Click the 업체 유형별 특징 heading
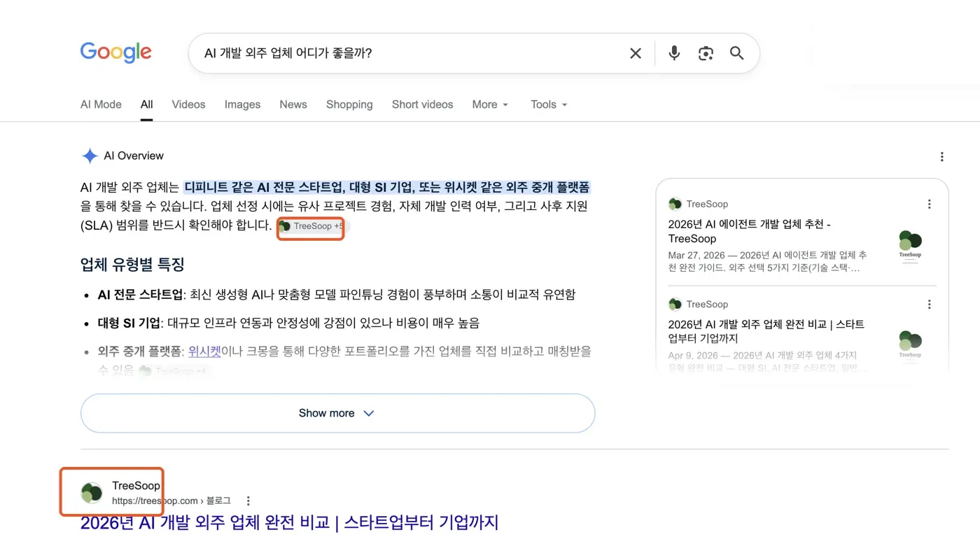Image resolution: width=980 pixels, height=551 pixels. [x=132, y=265]
